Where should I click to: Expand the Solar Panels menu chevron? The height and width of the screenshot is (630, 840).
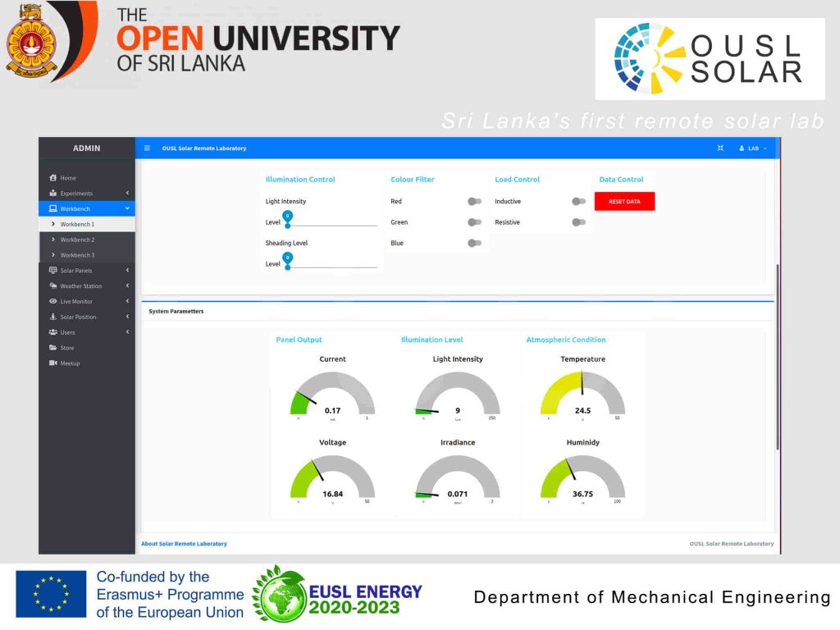click(x=127, y=271)
